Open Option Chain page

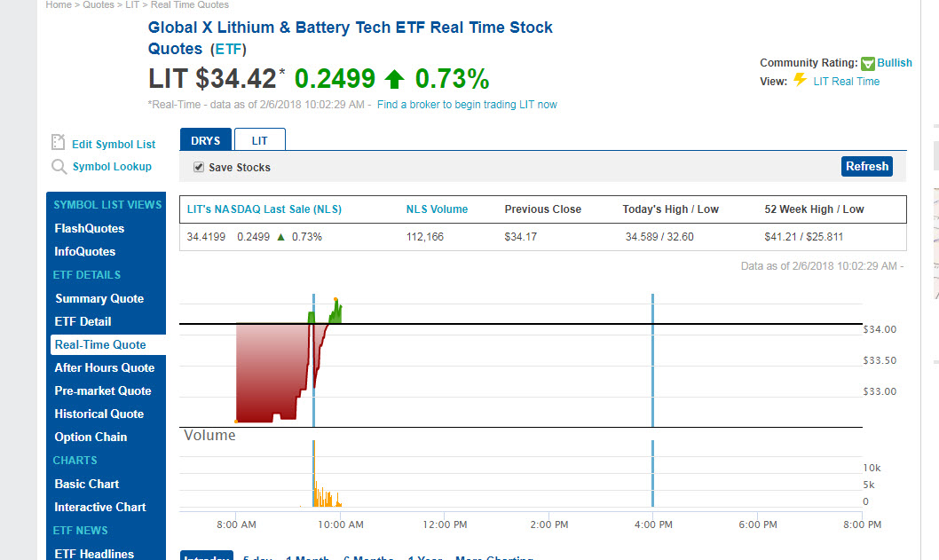[x=91, y=438]
